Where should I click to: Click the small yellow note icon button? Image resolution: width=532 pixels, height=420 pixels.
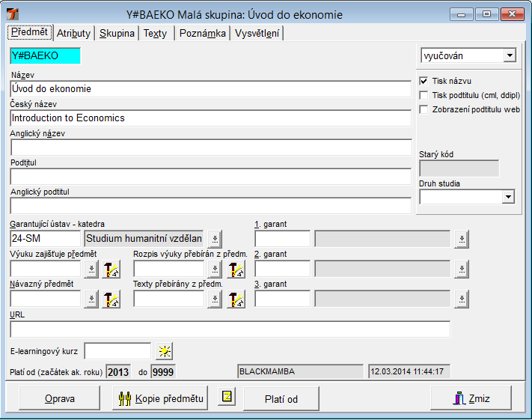tap(226, 398)
